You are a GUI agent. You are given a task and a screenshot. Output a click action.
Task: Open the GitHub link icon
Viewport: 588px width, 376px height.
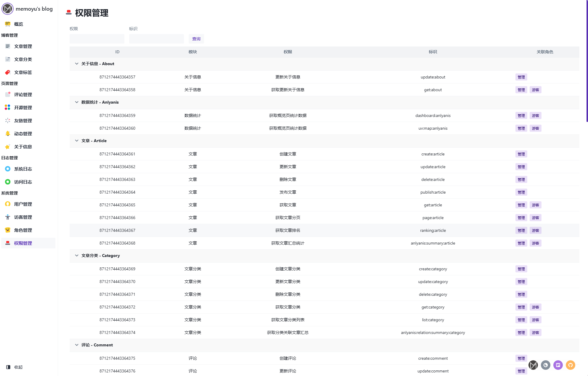tap(570, 365)
